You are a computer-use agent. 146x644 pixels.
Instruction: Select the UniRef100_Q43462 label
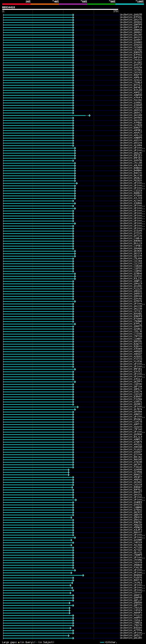tap(131, 482)
